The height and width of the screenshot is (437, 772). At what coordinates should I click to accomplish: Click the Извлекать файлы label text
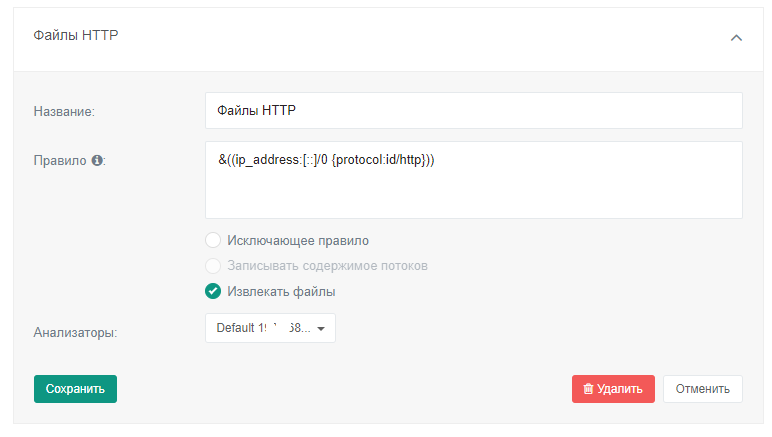(281, 292)
